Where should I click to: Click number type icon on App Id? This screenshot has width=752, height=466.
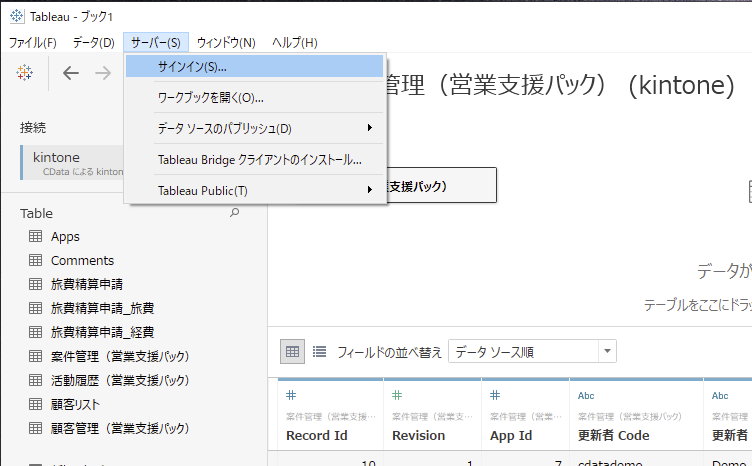[495, 395]
